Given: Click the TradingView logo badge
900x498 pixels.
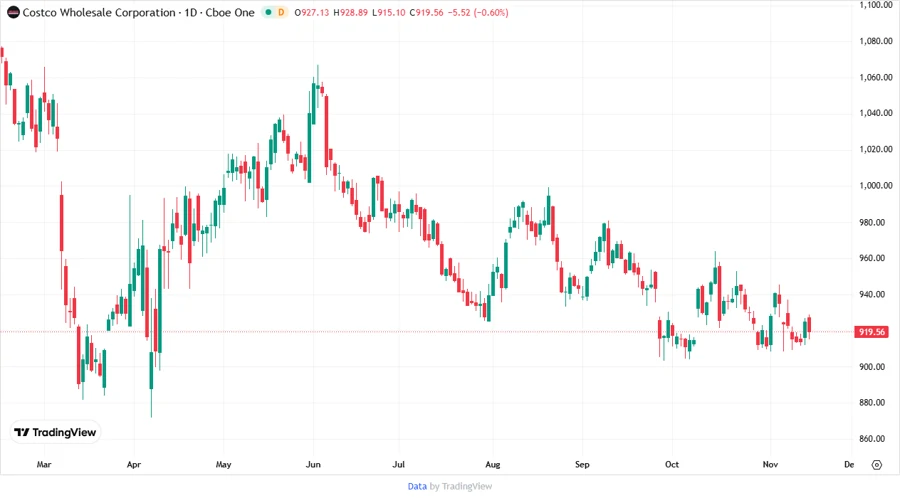Looking at the screenshot, I should tap(55, 432).
